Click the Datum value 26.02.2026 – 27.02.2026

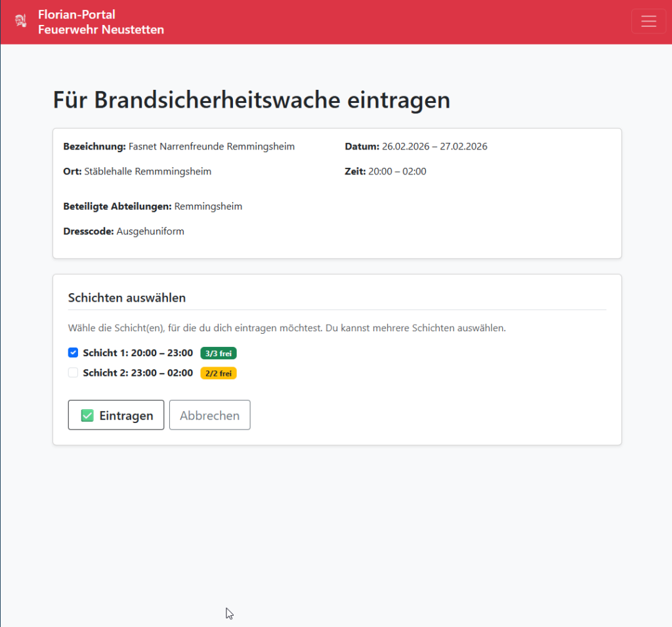(x=434, y=146)
